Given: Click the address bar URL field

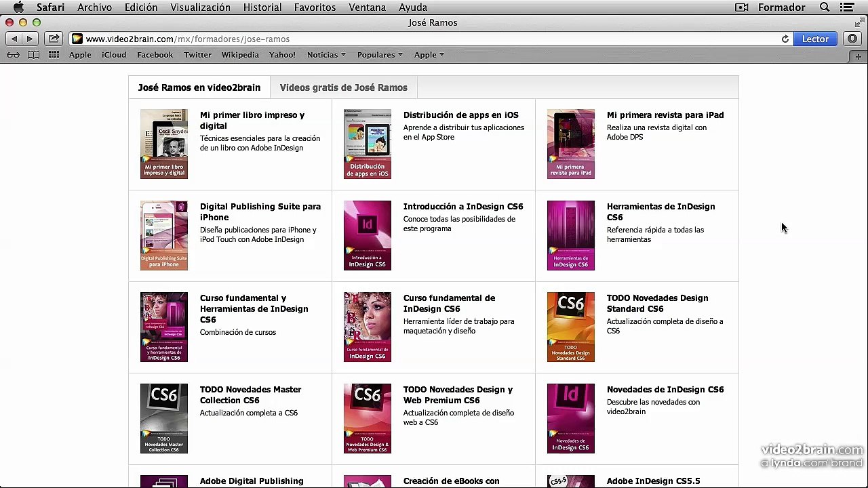Looking at the screenshot, I should point(431,39).
